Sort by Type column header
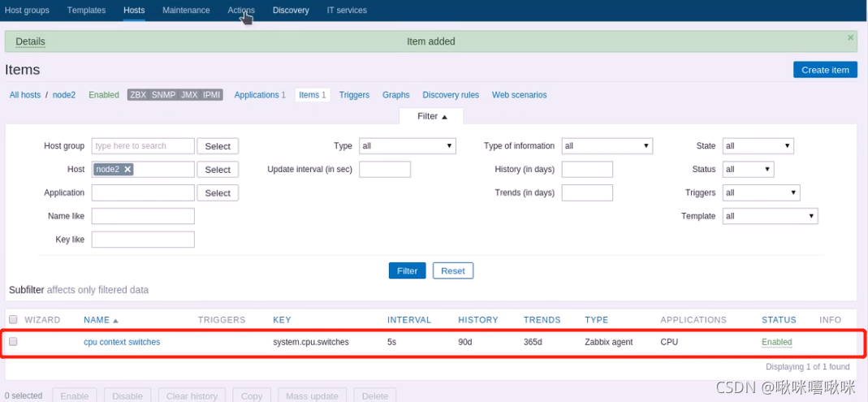Viewport: 868px width, 402px height. coord(596,319)
